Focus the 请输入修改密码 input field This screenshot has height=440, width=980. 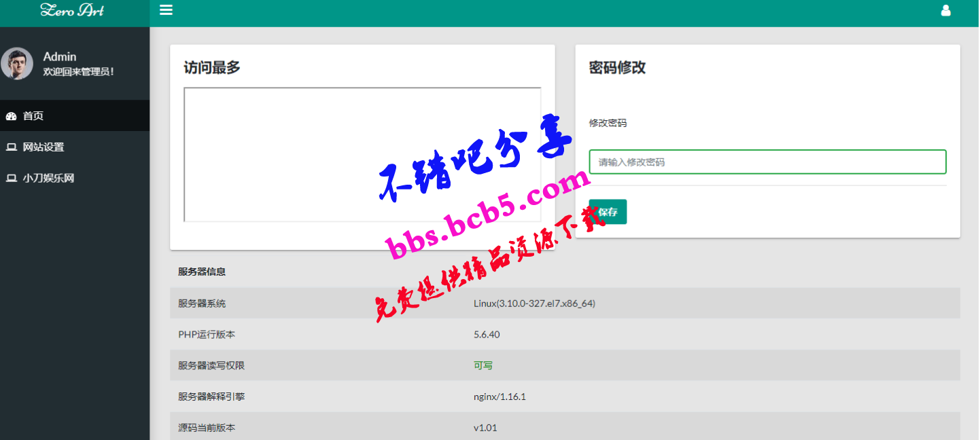coord(767,162)
